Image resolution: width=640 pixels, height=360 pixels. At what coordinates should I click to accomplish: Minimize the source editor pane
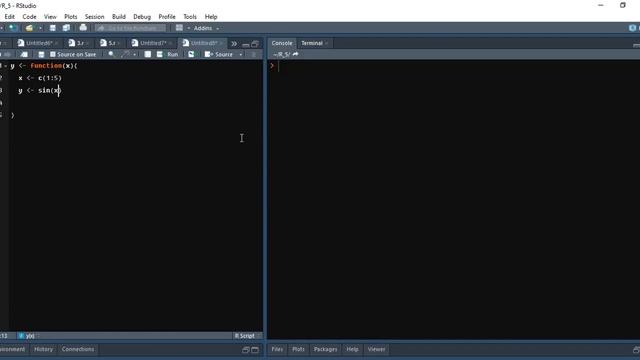pos(246,44)
